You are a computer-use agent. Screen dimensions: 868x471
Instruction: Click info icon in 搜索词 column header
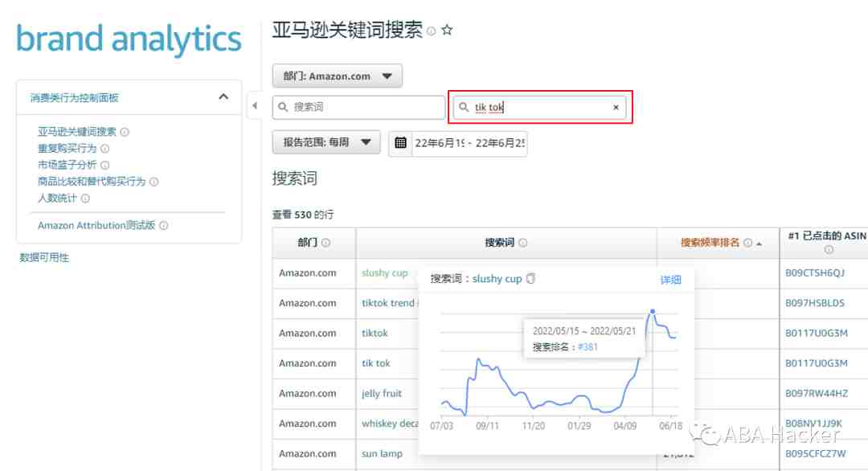coord(522,243)
